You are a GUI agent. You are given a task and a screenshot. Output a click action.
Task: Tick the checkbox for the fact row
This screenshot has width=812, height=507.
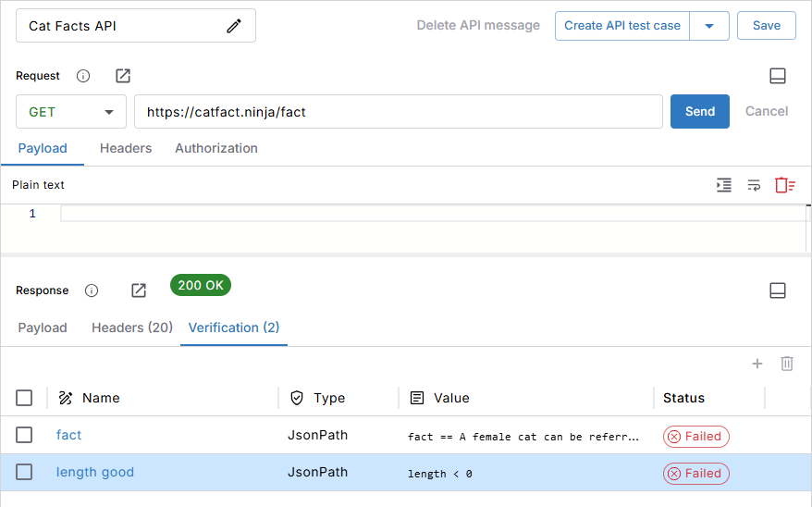24,435
